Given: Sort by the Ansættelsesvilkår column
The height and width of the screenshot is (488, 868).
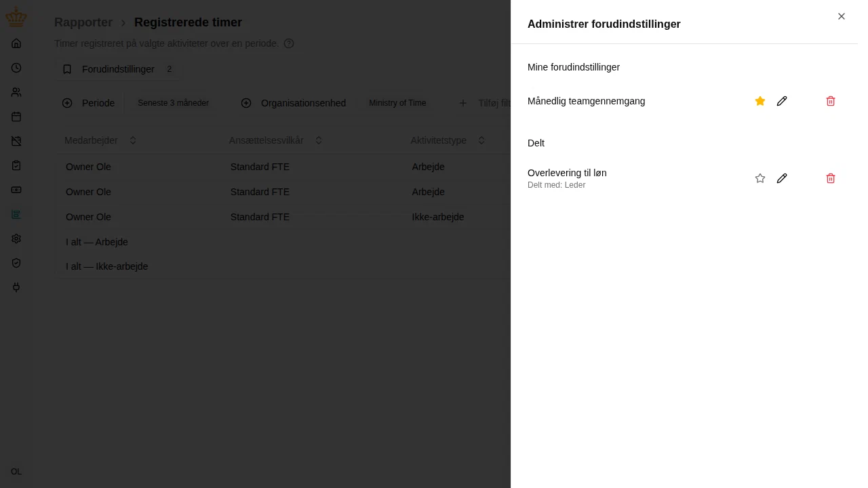Looking at the screenshot, I should pyautogui.click(x=275, y=140).
